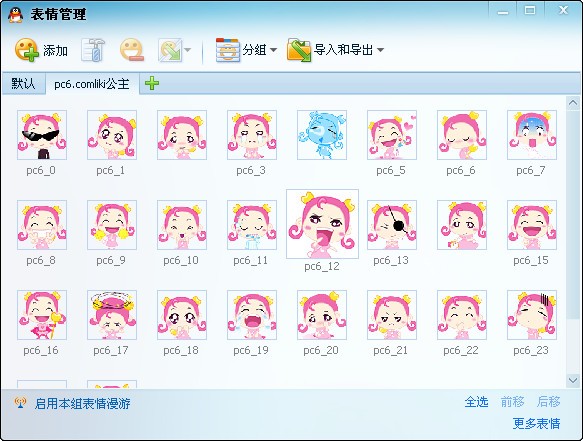Open the 导入和导出 dropdown arrow
The image size is (583, 441).
click(x=380, y=50)
